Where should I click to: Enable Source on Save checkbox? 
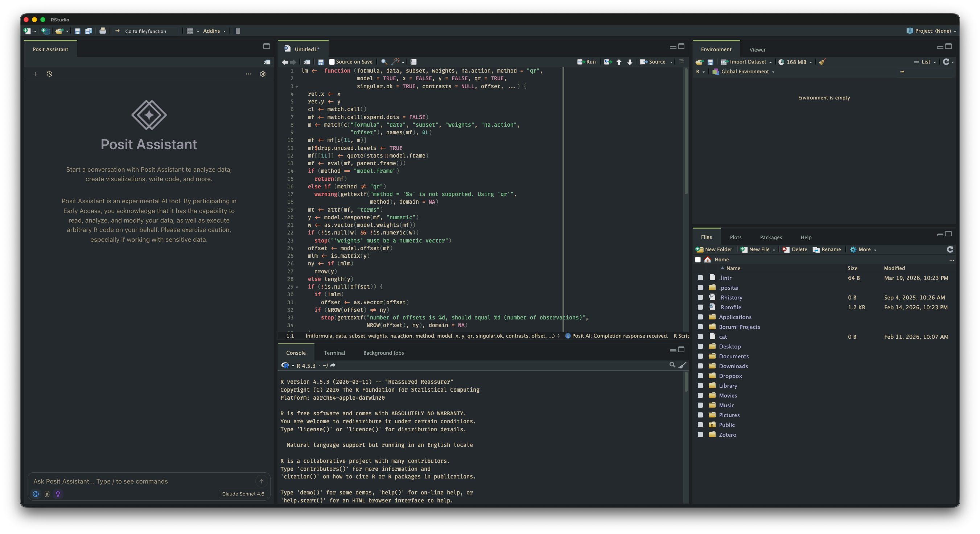332,62
